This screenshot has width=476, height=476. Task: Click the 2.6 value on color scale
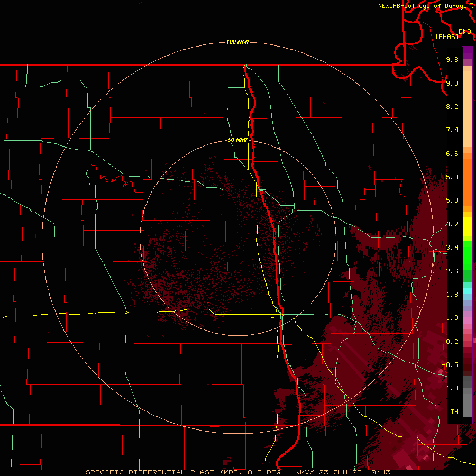click(452, 271)
